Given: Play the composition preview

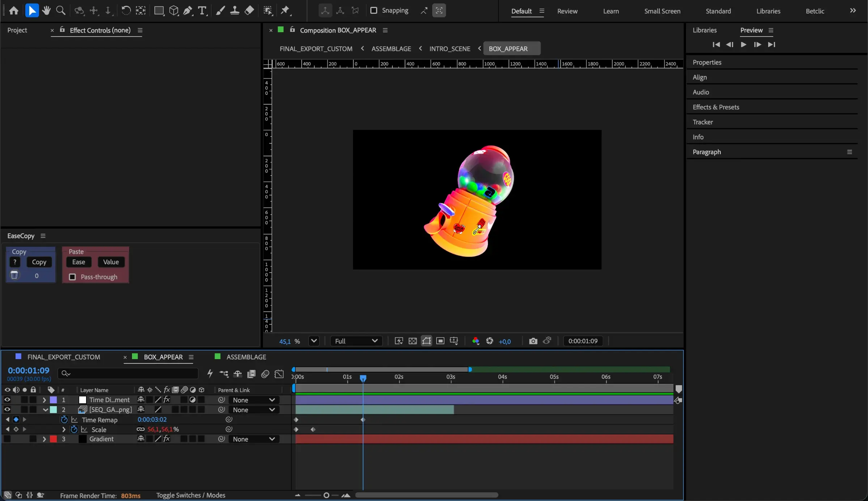Looking at the screenshot, I should click(744, 45).
